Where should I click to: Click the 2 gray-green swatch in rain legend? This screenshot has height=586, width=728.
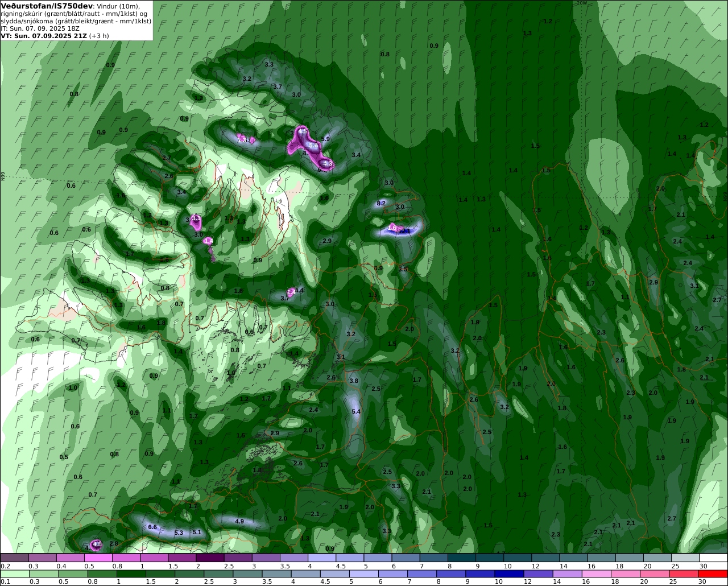189,573
